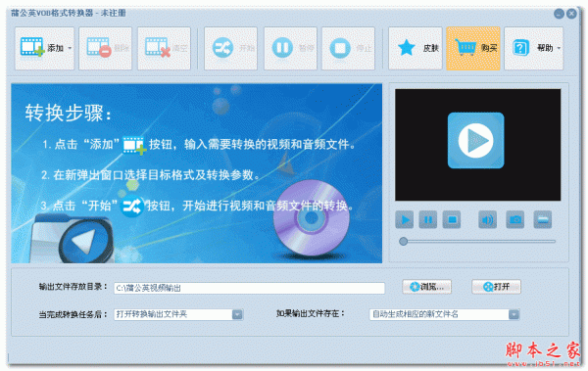Click the 删除 (Delete) toolbar button

[106, 48]
